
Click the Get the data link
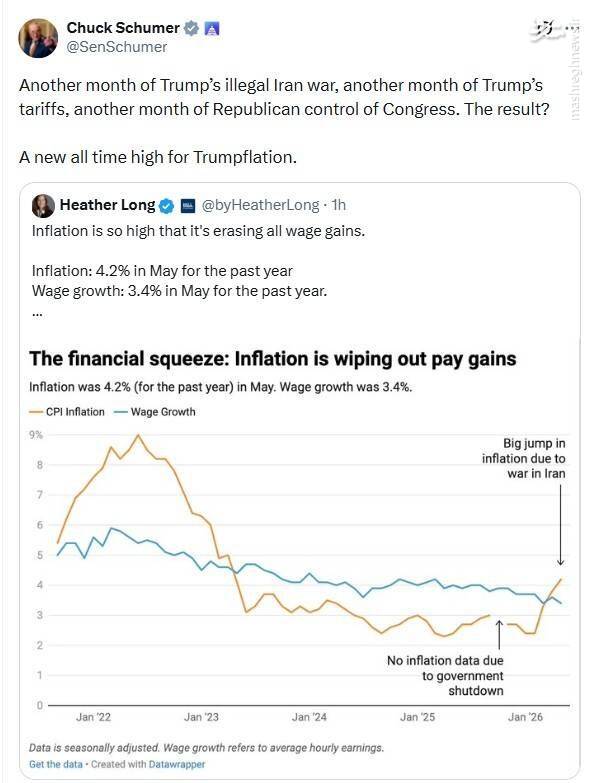55,764
